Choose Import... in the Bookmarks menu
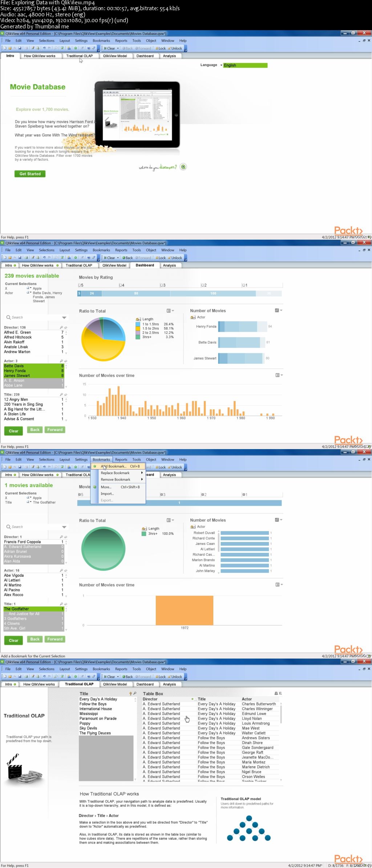This screenshot has width=372, height=868. tap(118, 494)
